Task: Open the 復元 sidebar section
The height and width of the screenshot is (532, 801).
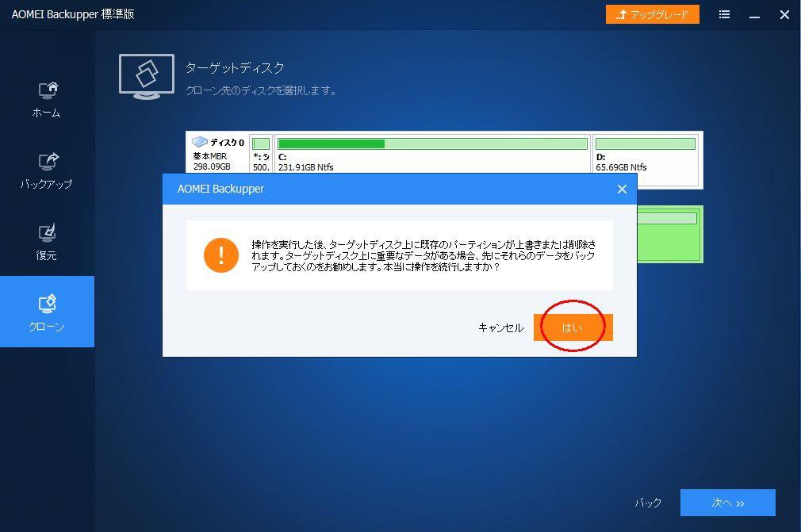Action: 47,243
